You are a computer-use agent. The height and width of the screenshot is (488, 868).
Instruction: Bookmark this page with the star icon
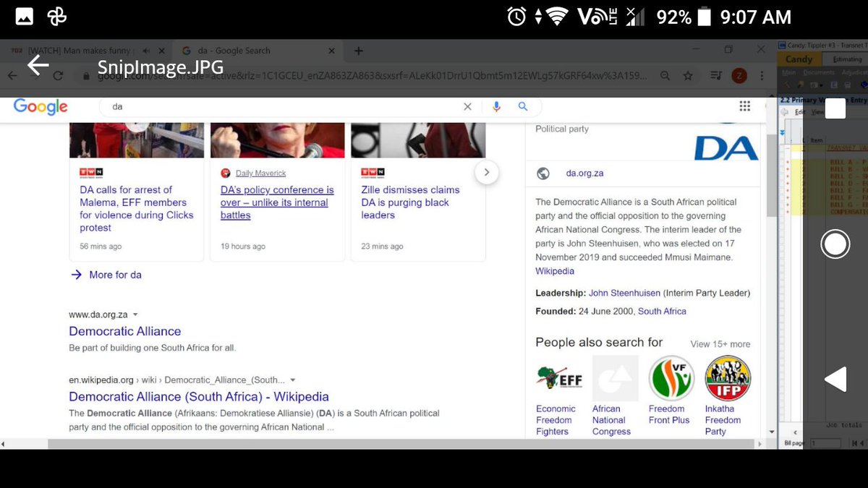(x=688, y=75)
